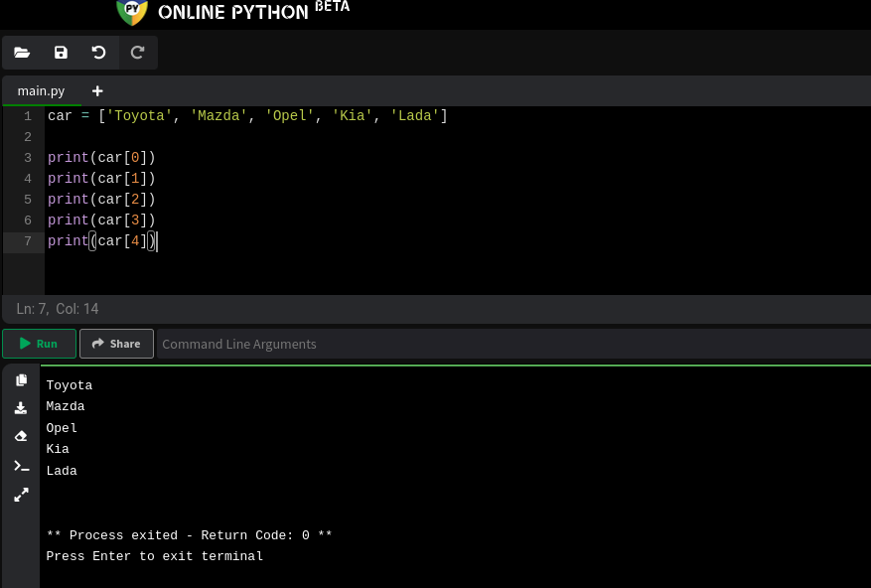This screenshot has height=588, width=871.
Task: Switch to the main.py tab
Action: coord(41,90)
